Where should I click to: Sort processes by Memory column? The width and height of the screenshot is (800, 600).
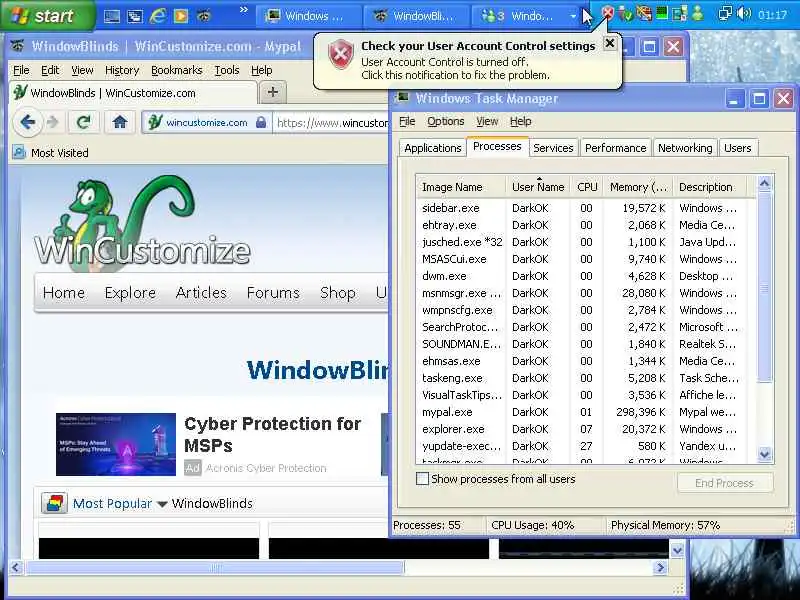point(638,187)
